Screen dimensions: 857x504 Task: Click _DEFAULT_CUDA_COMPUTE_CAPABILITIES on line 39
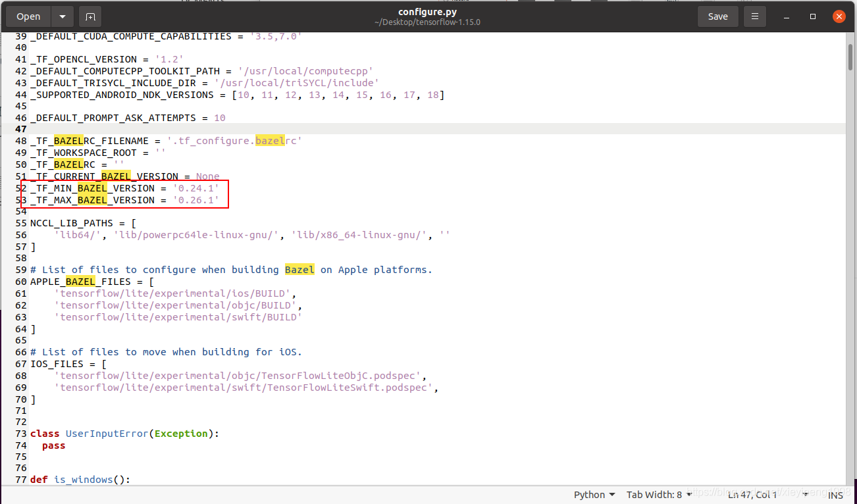click(x=131, y=36)
